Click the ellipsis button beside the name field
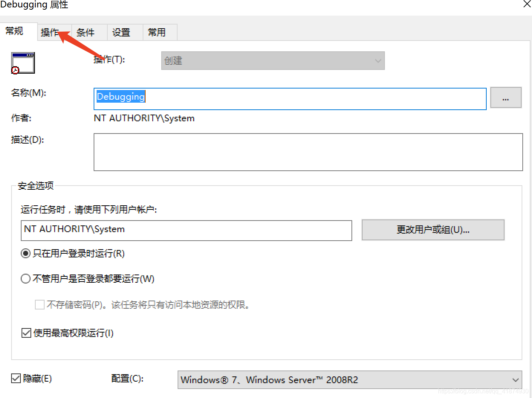Screen dimensions: 532x398 [x=506, y=97]
